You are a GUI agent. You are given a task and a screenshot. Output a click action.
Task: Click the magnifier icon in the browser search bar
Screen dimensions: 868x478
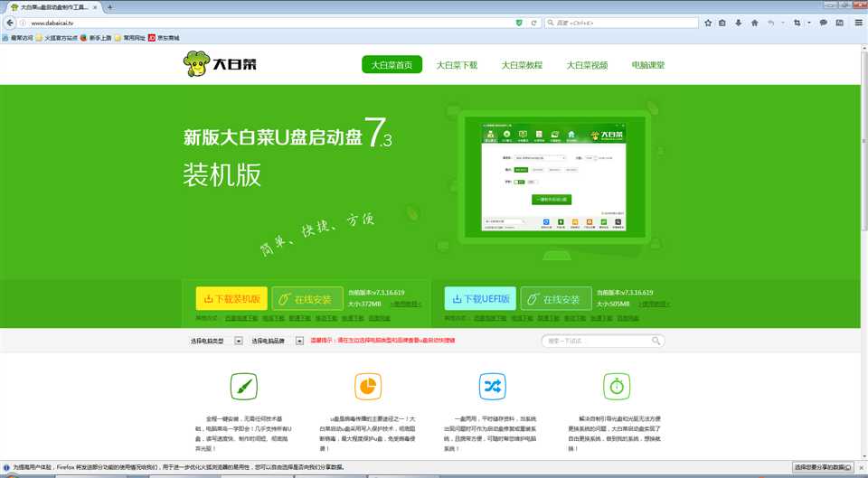[551, 23]
